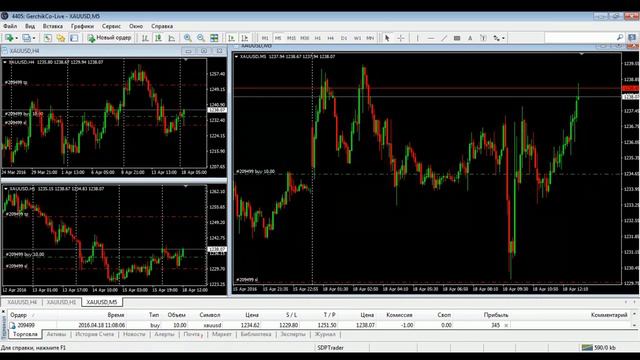Select the crosshair tool
The image size is (640, 360).
tap(401, 38)
